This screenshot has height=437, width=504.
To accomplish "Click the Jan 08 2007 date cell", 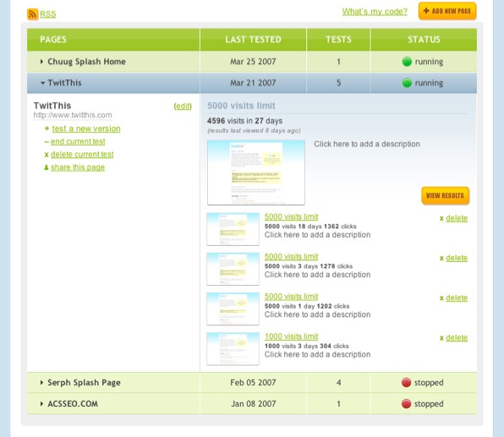I will click(x=254, y=403).
